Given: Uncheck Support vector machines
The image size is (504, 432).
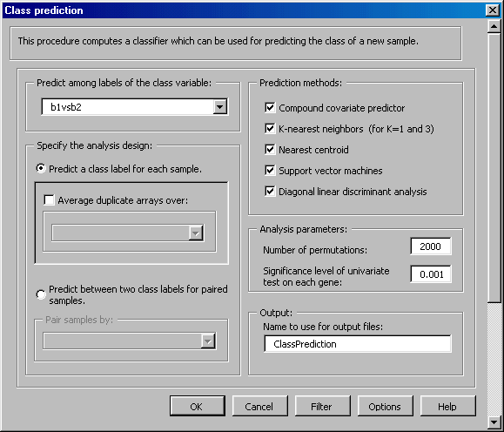Looking at the screenshot, I should [270, 170].
